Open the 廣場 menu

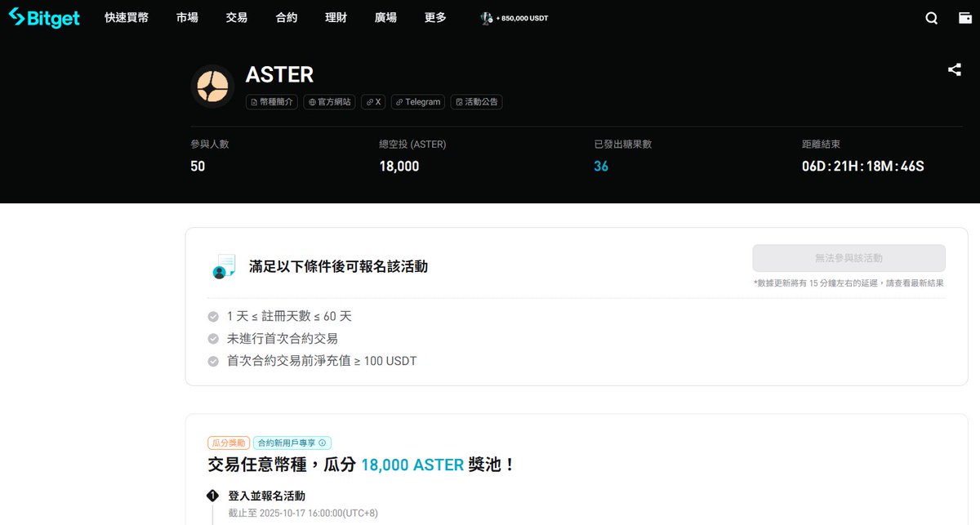385,17
